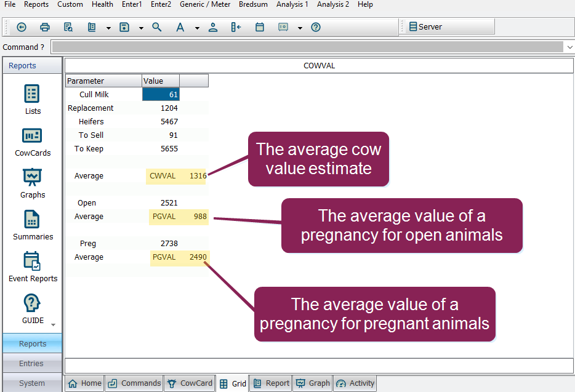
Task: Open Summaries in the Reports sidebar
Action: click(33, 225)
